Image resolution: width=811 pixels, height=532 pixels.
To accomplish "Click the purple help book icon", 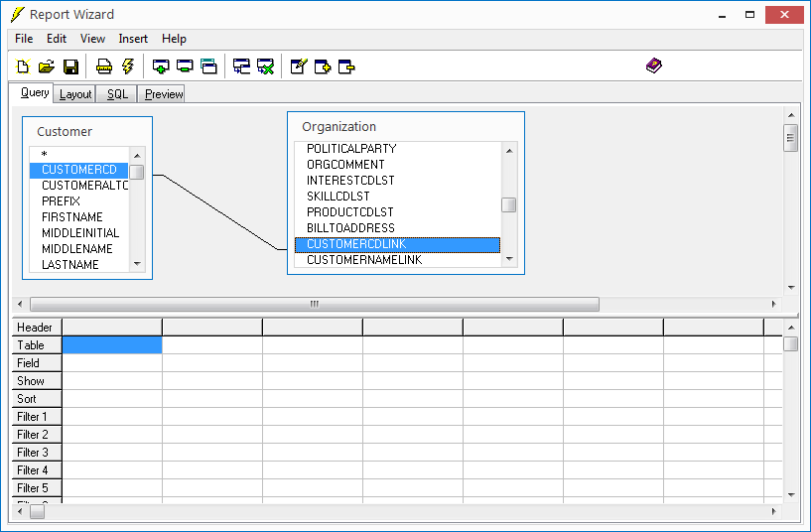I will pyautogui.click(x=654, y=66).
